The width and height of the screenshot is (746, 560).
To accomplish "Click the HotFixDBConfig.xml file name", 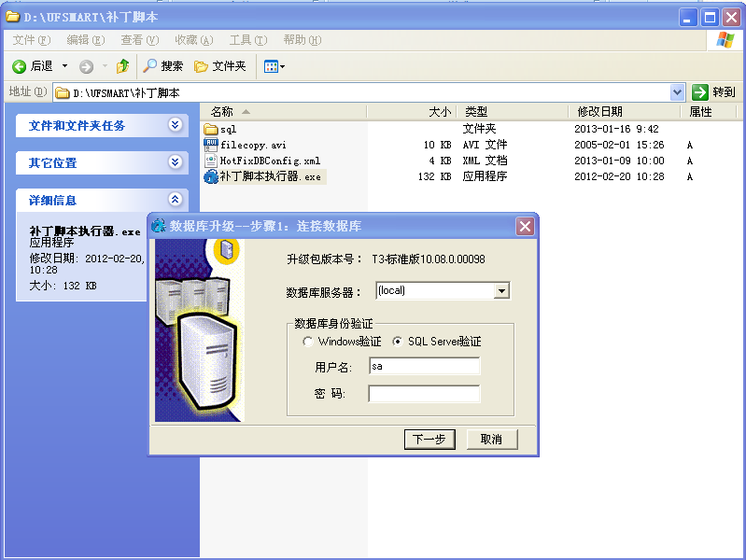I will (x=270, y=161).
